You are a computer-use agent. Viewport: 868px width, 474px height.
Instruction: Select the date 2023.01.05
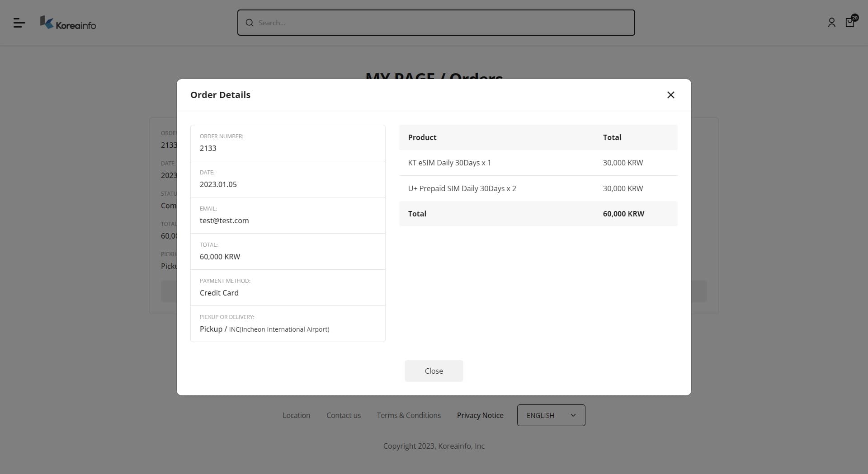click(218, 184)
